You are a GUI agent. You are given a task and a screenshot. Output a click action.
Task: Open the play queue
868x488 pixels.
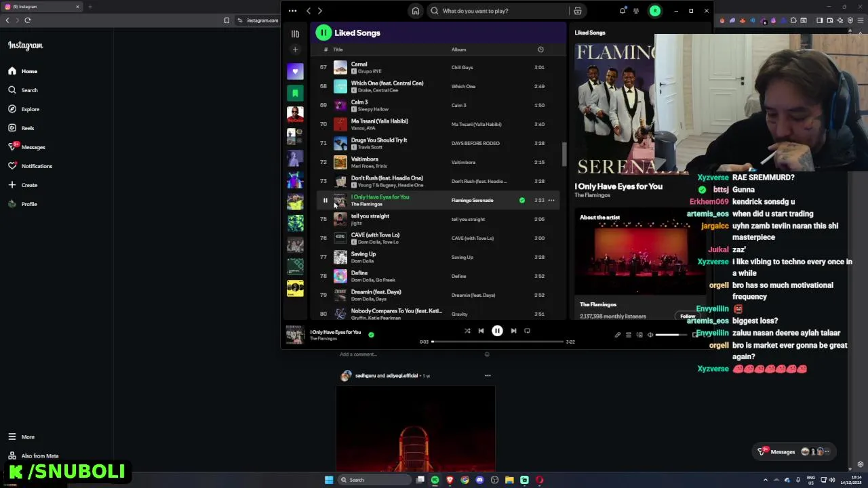[629, 335]
